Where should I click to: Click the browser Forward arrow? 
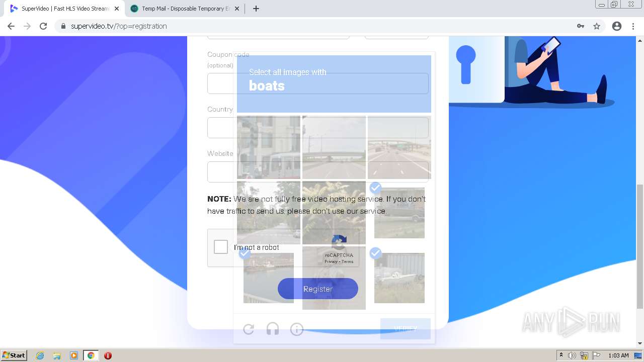click(x=27, y=26)
